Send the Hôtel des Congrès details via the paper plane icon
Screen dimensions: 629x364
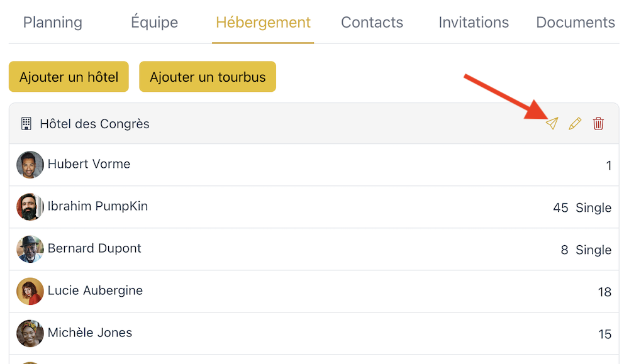[x=552, y=123]
